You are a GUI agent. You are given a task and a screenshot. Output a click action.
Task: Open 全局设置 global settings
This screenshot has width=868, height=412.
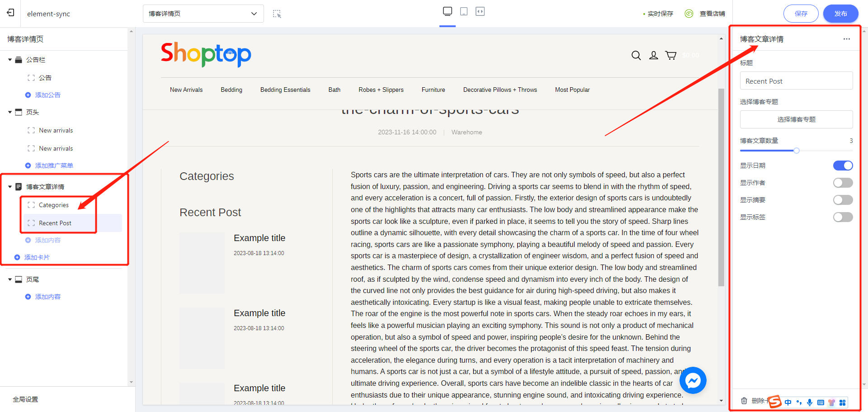[25, 399]
